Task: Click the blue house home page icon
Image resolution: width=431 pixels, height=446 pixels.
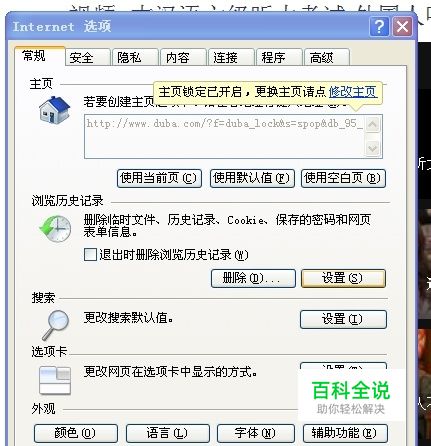Action: coord(54,109)
